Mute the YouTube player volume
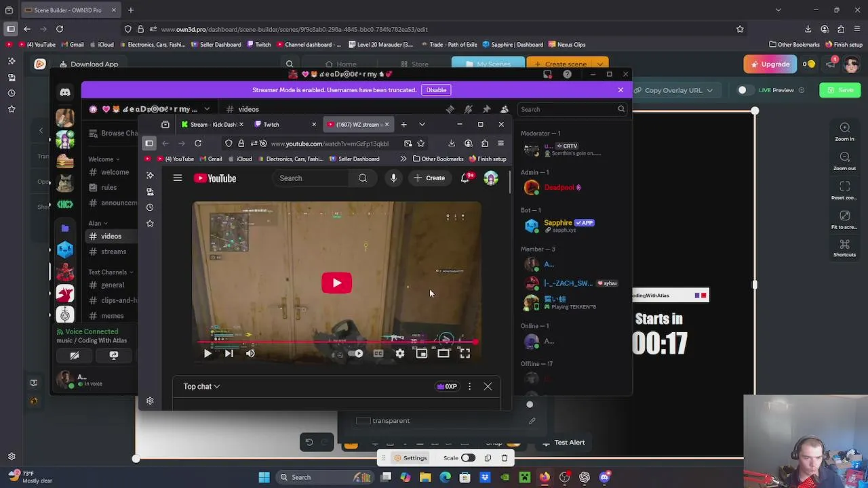 (250, 353)
